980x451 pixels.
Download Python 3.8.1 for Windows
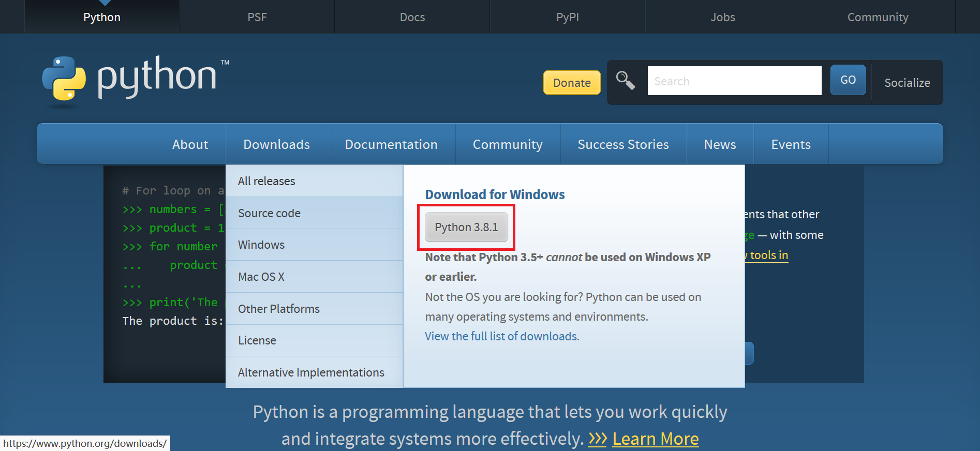pos(466,228)
